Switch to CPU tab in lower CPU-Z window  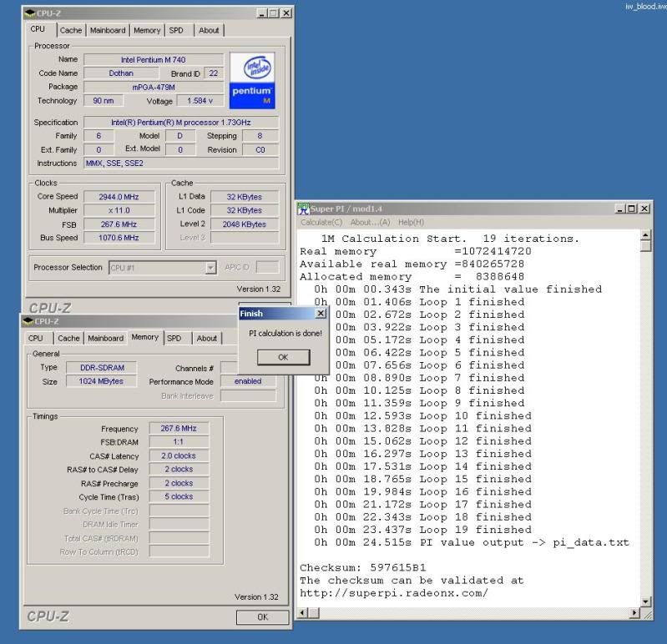click(35, 338)
